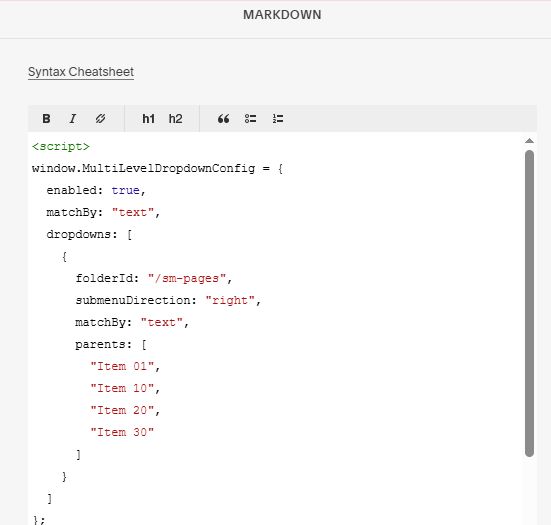Viewport: 551px width, 525px height.
Task: Apply heading 2 with the h2 button
Action: tap(175, 119)
